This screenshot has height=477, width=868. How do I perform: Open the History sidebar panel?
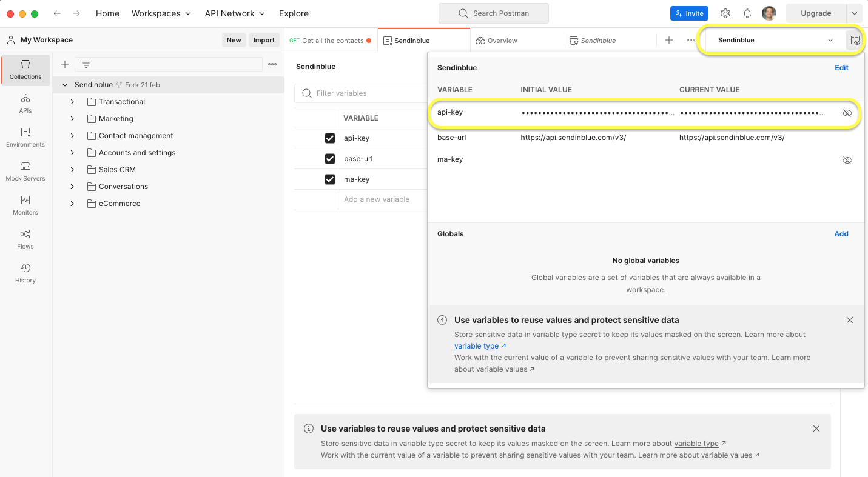click(x=25, y=273)
